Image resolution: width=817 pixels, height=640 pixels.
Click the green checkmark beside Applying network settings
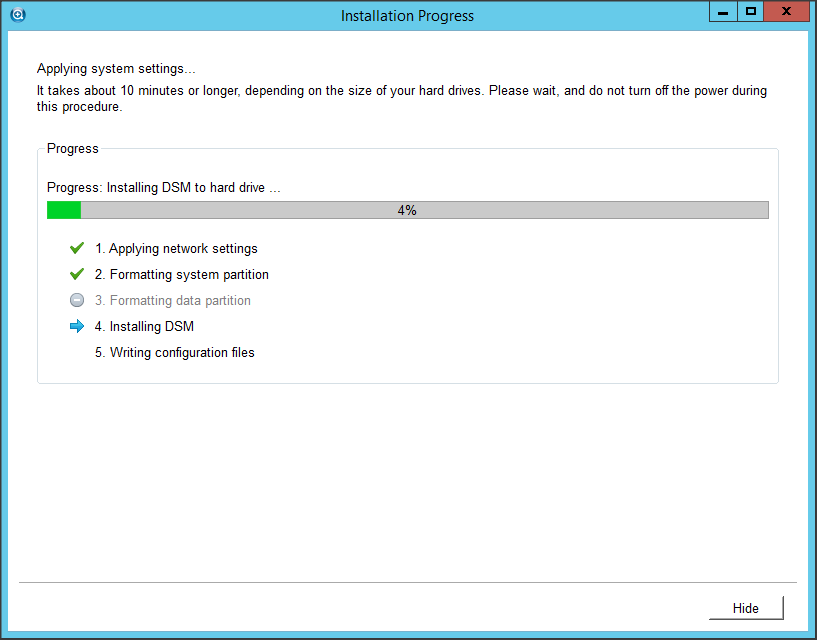(77, 248)
